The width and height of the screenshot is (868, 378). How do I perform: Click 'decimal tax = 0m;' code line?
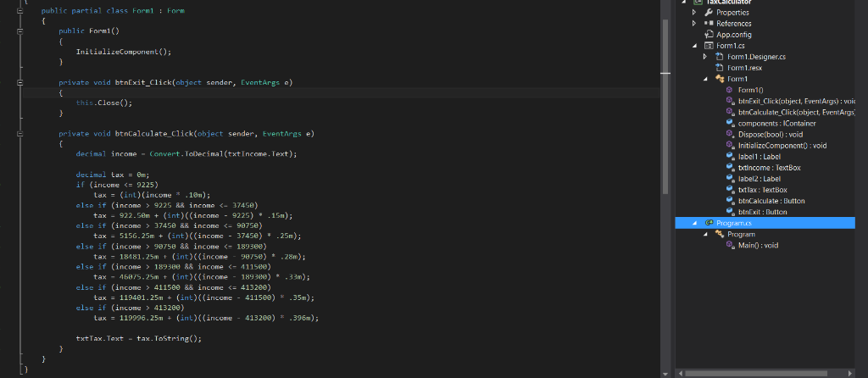coord(113,175)
